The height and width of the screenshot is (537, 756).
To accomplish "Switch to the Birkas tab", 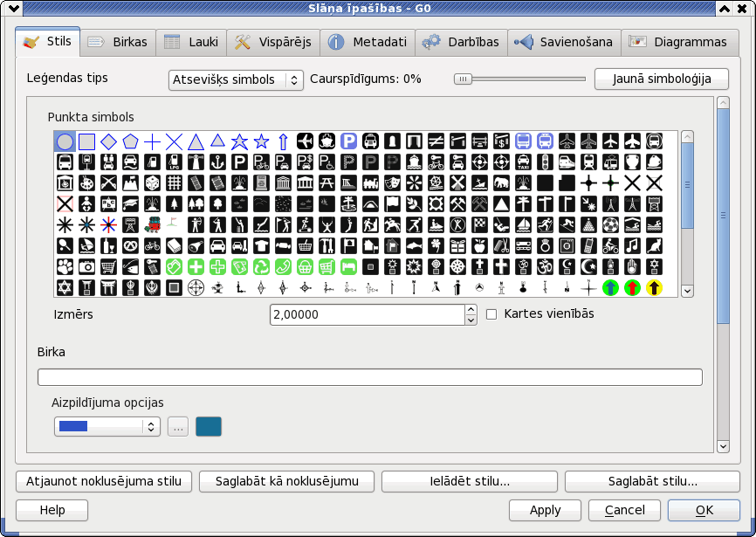I will coord(118,43).
